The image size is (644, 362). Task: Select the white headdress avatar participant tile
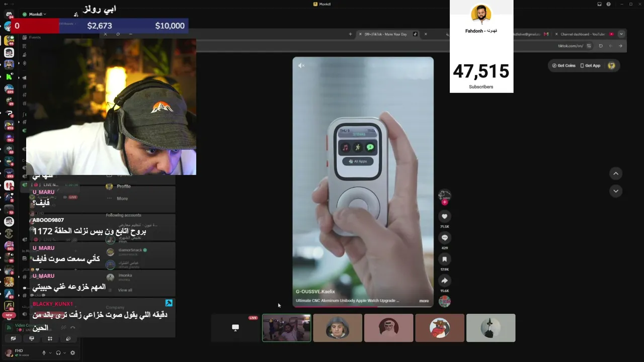388,328
